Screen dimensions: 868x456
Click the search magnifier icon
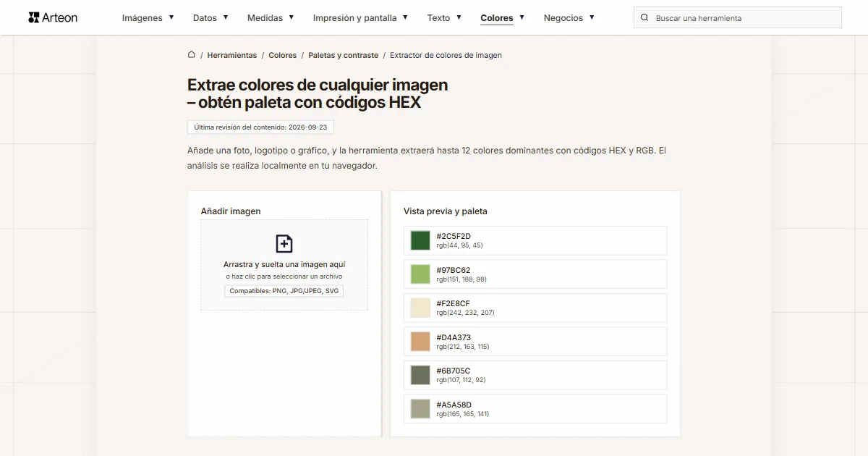point(644,17)
